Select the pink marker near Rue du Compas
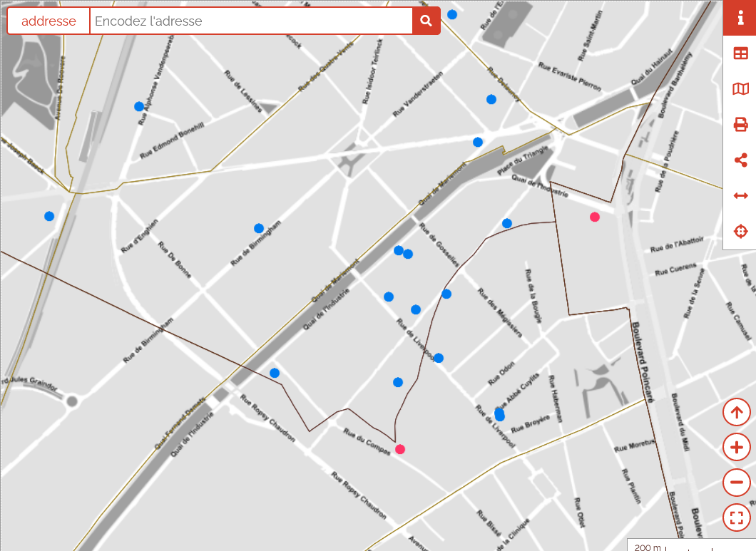Image resolution: width=756 pixels, height=551 pixels. pos(400,449)
